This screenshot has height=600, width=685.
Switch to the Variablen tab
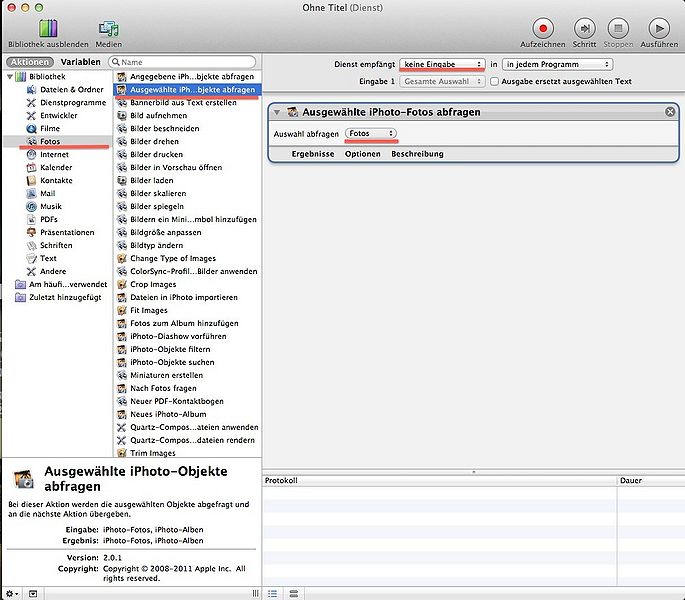(80, 62)
